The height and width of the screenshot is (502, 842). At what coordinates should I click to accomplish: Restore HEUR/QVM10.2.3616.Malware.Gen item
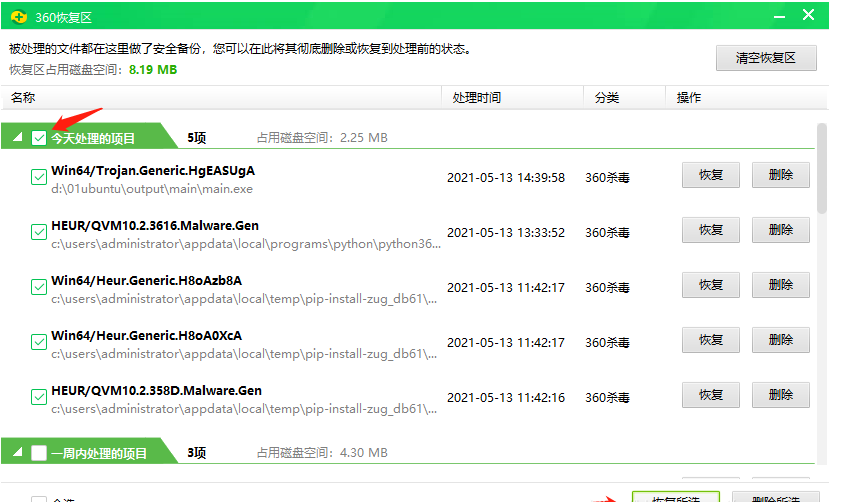click(711, 230)
